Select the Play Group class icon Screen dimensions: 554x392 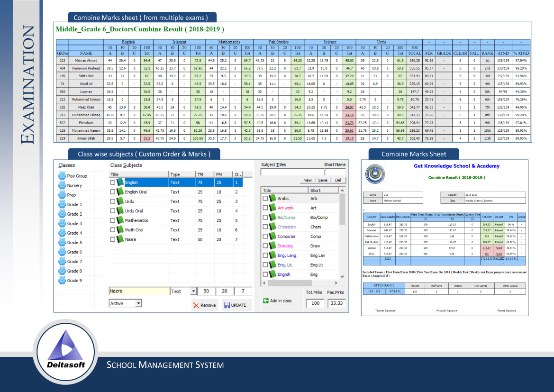click(x=63, y=175)
